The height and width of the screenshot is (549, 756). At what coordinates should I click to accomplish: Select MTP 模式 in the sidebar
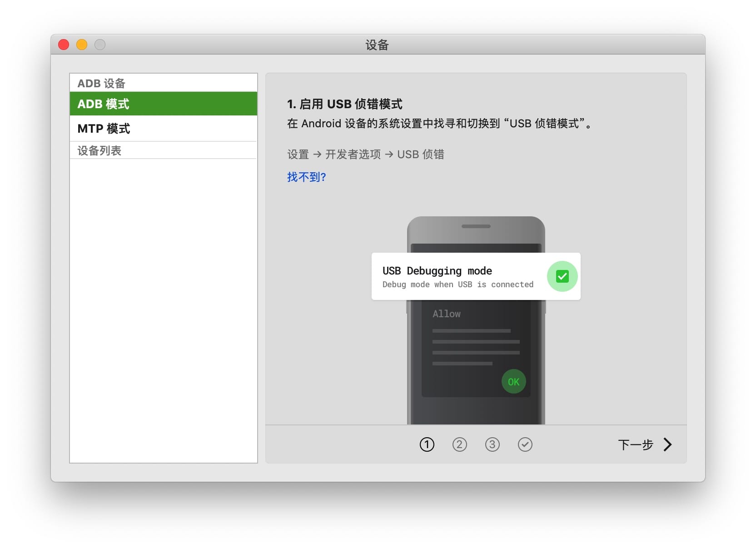164,129
